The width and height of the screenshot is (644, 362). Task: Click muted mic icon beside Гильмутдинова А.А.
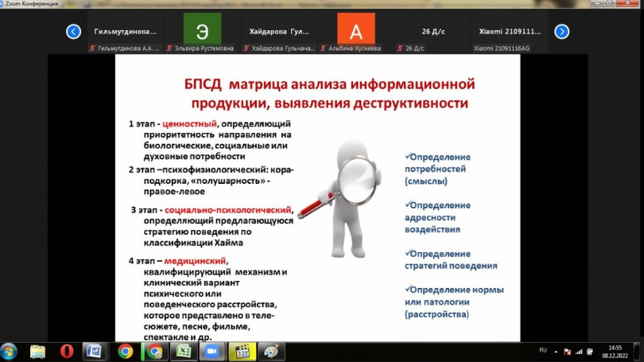92,49
